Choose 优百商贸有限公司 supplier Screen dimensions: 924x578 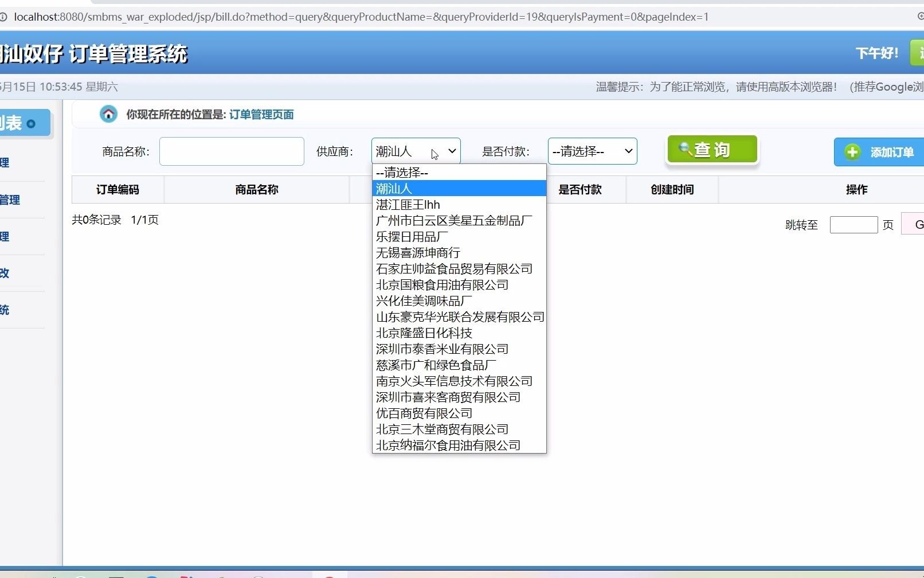(x=459, y=413)
